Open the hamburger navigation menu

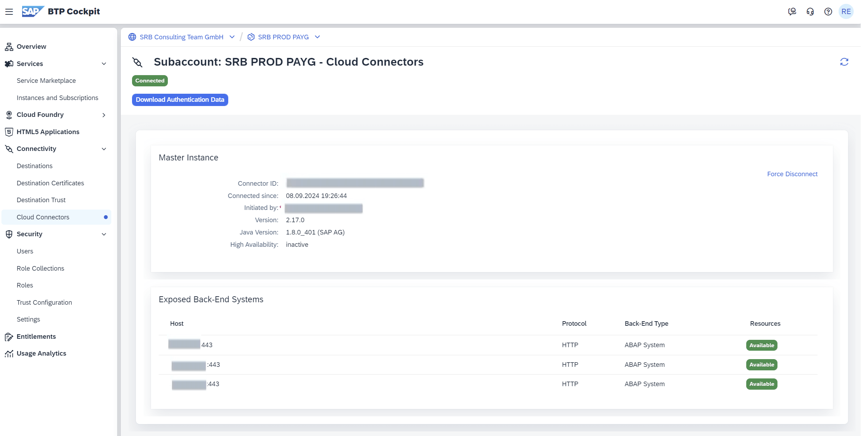[9, 12]
